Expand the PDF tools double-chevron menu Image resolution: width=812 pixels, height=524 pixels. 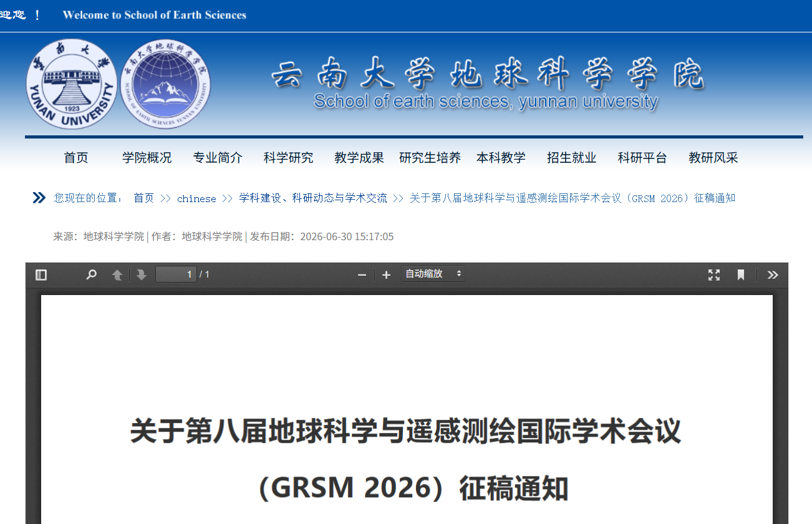(773, 274)
